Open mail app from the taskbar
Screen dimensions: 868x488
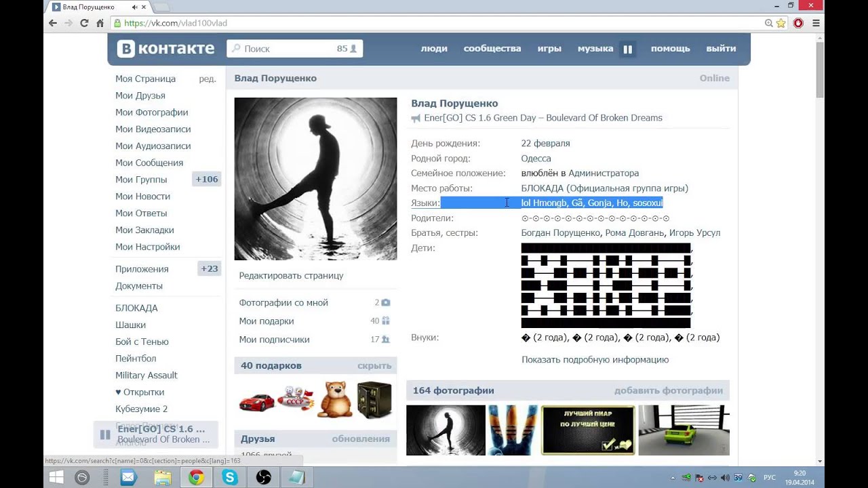pos(128,477)
